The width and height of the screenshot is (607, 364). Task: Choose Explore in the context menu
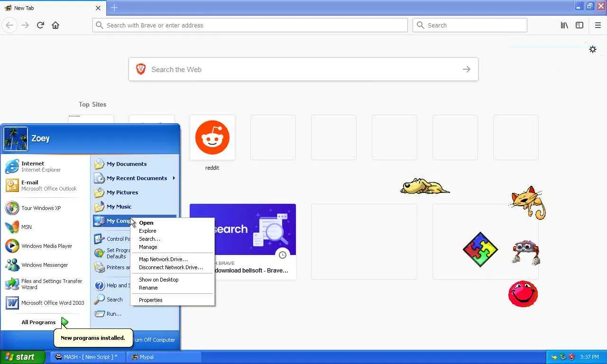[x=173, y=231]
